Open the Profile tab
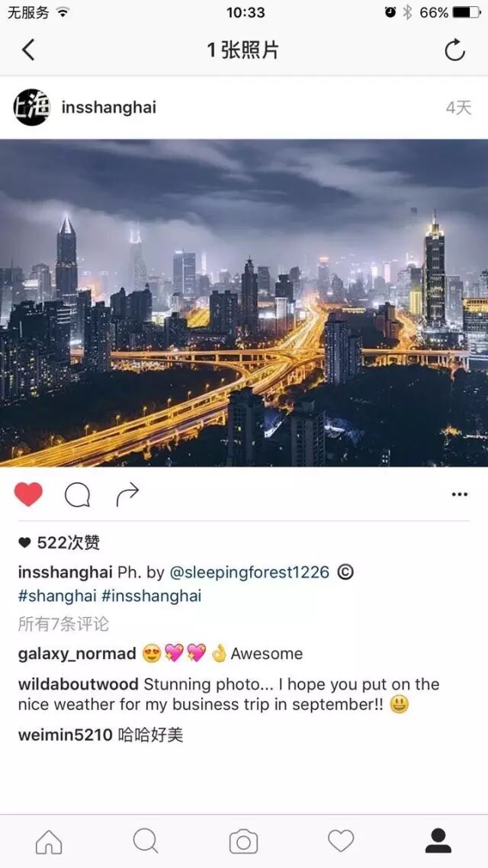The width and height of the screenshot is (488, 868). 438,841
